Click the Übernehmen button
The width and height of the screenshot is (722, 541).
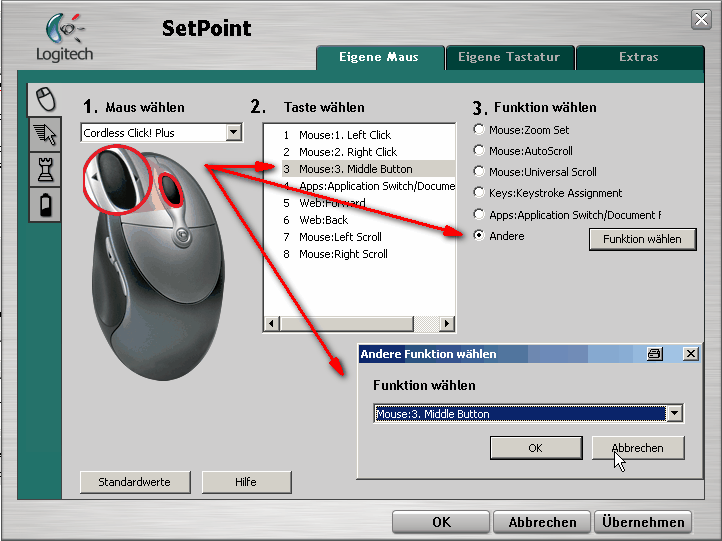[643, 522]
